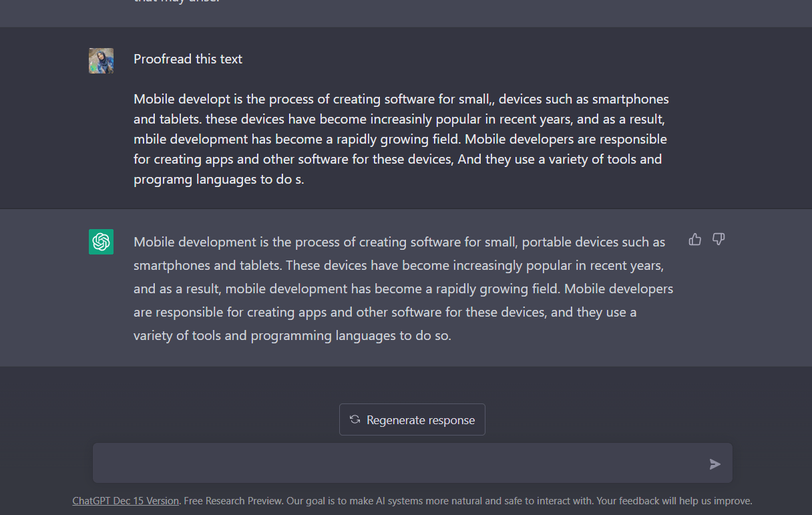This screenshot has height=515, width=812.
Task: Open the ChatGPT Dec 15 Version link
Action: (x=126, y=501)
